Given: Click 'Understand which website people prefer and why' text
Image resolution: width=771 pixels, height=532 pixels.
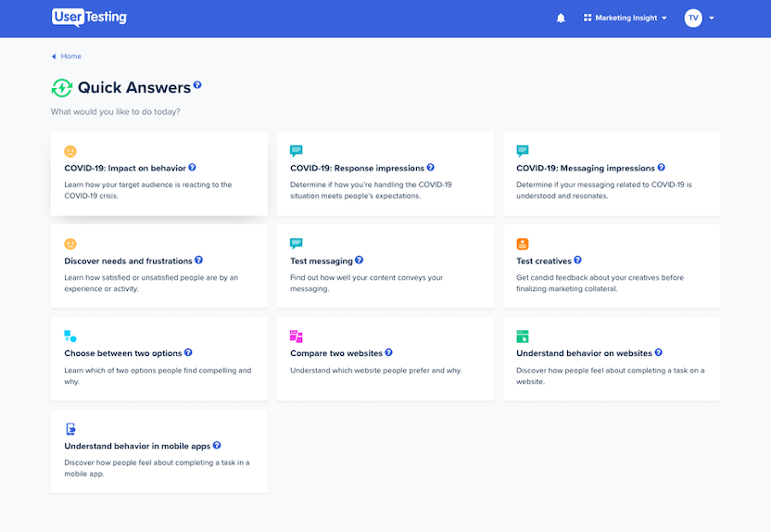Looking at the screenshot, I should click(x=375, y=370).
